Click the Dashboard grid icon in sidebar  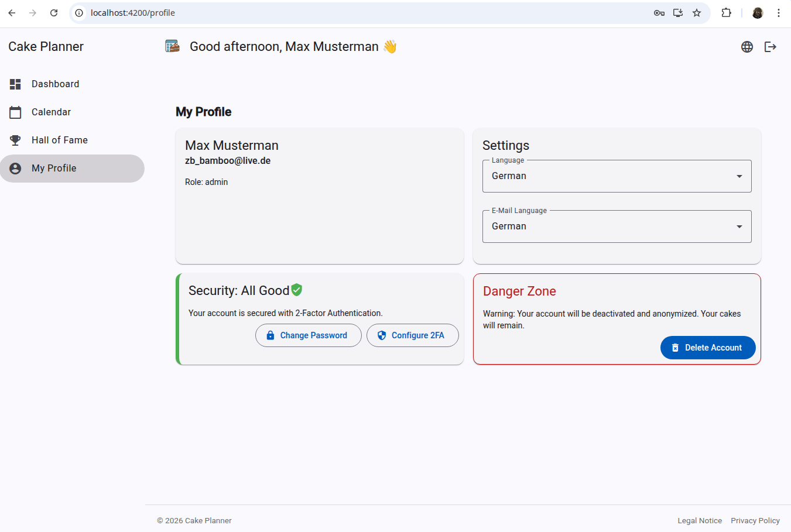[x=15, y=84]
